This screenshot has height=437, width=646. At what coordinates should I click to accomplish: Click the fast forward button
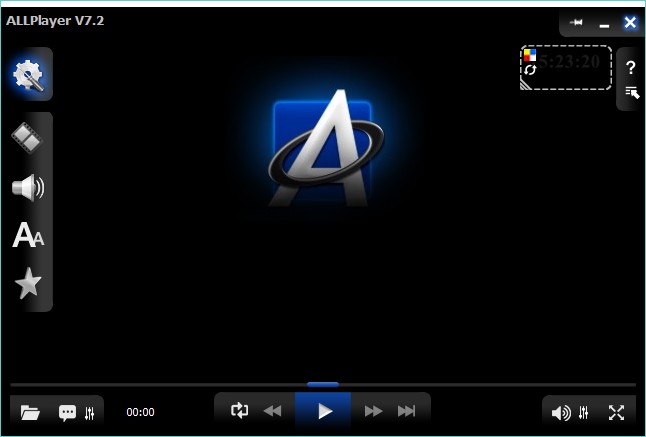[x=373, y=411]
